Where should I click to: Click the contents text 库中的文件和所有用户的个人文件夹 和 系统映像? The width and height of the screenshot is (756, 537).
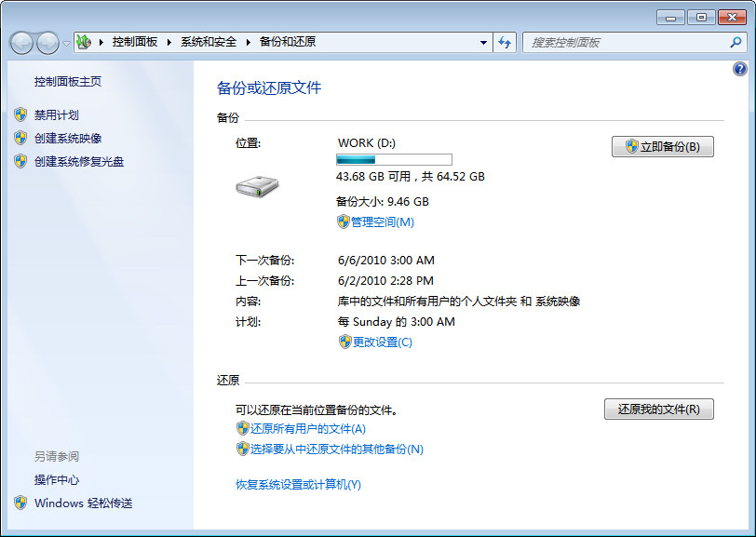coord(458,302)
